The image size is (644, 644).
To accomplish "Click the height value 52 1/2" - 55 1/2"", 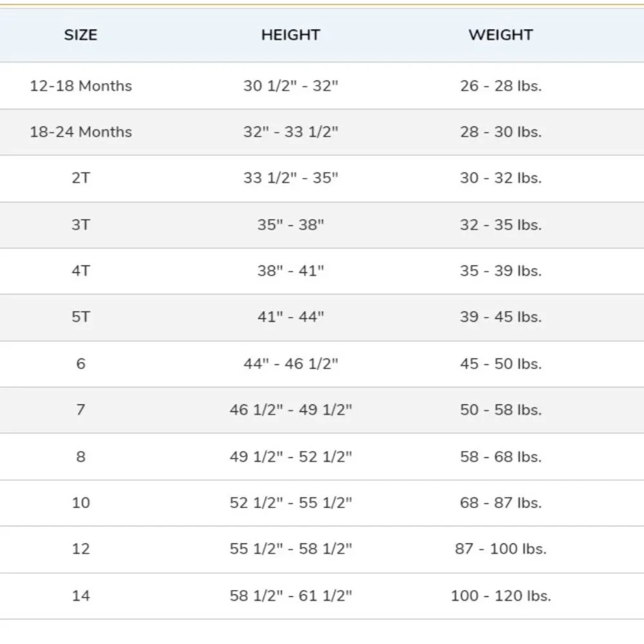I will coord(291,503).
